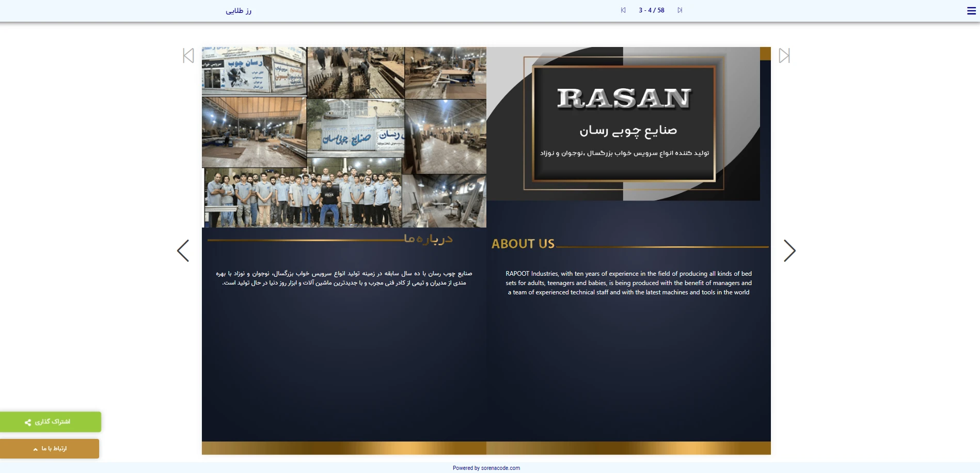The height and width of the screenshot is (473, 980).
Task: Select the factory gate photo with blue writing
Action: (355, 129)
